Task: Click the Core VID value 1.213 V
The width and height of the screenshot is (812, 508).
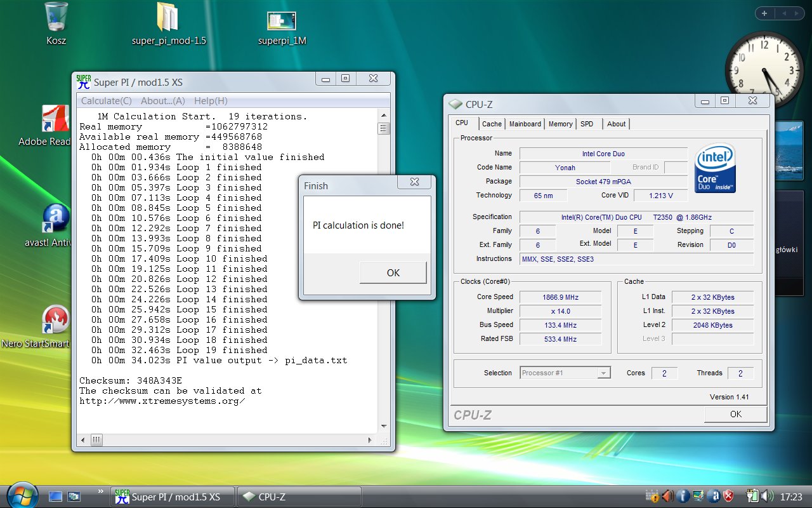Action: [x=662, y=196]
